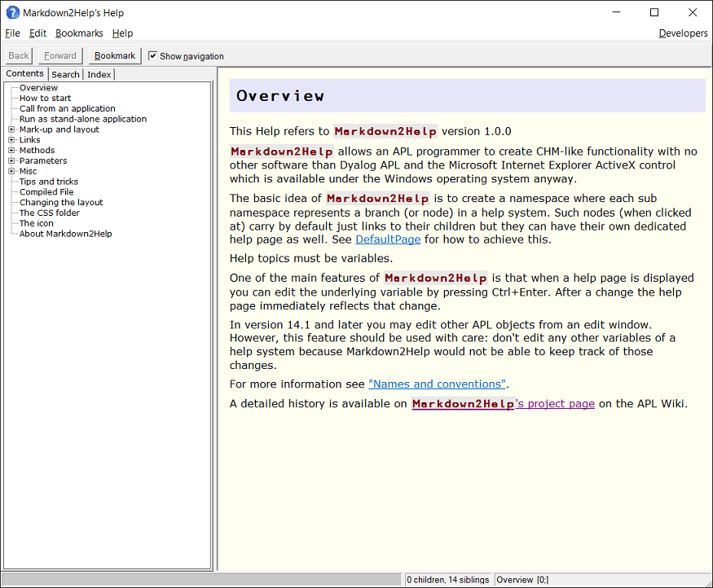Open the Bookmarks menu
713x588 pixels.
tap(79, 33)
